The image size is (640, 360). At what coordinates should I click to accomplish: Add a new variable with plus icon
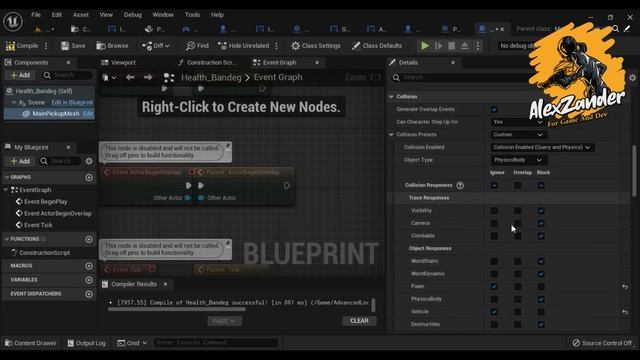[89, 280]
